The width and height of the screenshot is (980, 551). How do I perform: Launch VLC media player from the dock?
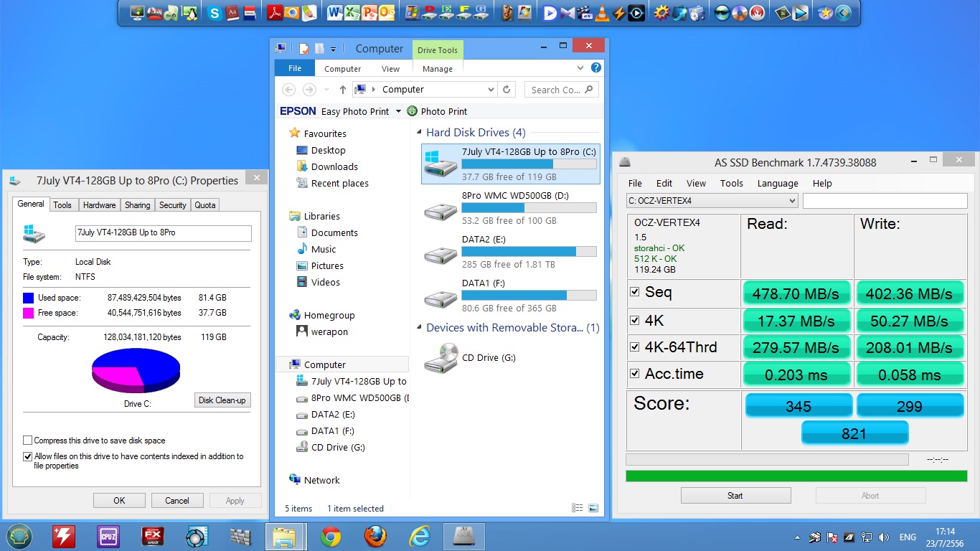click(602, 13)
